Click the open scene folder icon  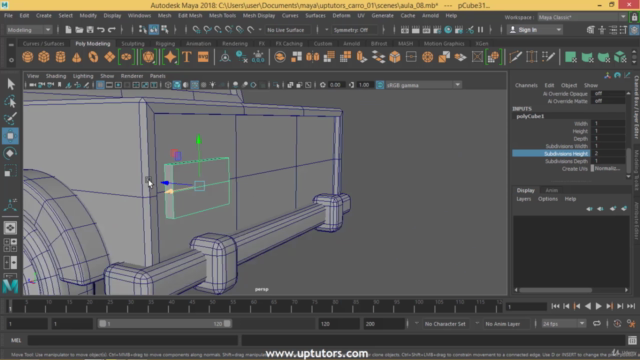pos(79,30)
